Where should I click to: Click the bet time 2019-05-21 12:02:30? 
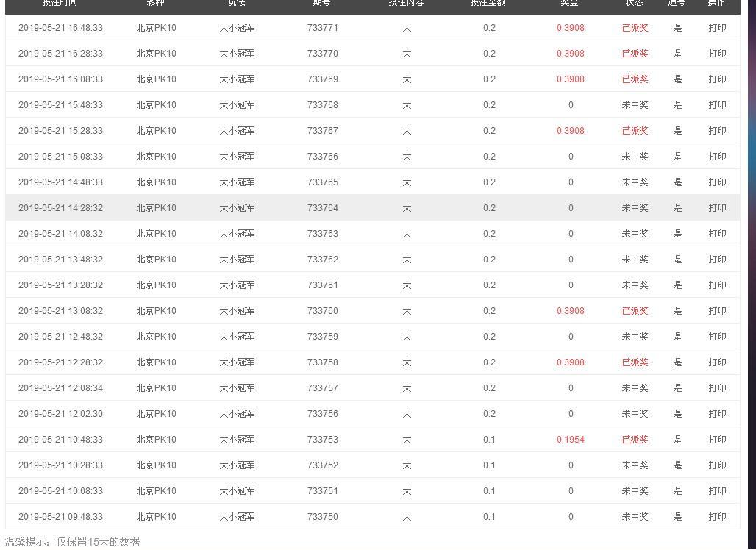pos(60,413)
